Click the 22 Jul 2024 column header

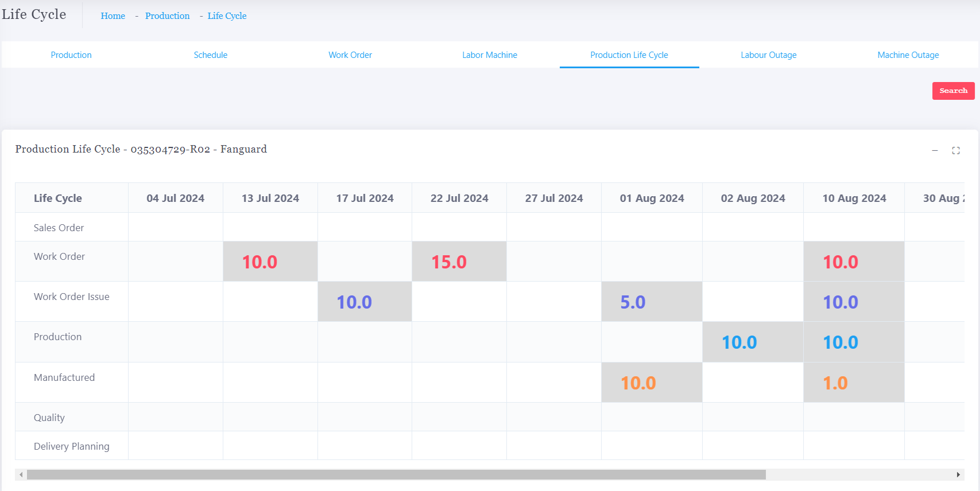click(x=459, y=198)
